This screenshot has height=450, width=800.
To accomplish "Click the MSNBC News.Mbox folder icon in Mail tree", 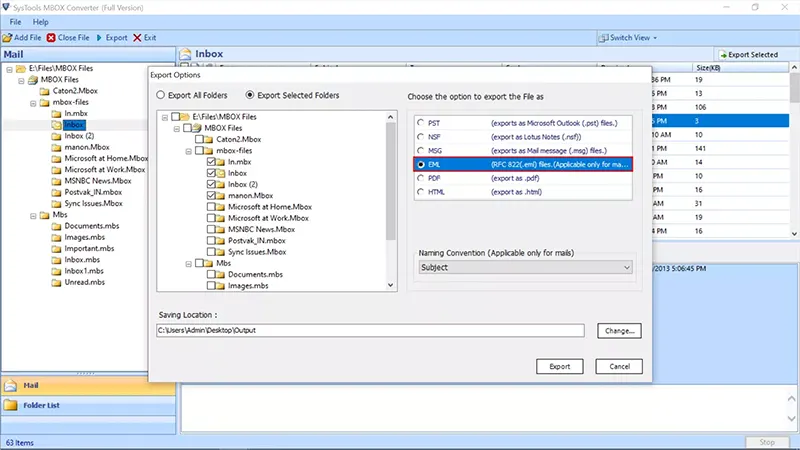I will tap(56, 181).
